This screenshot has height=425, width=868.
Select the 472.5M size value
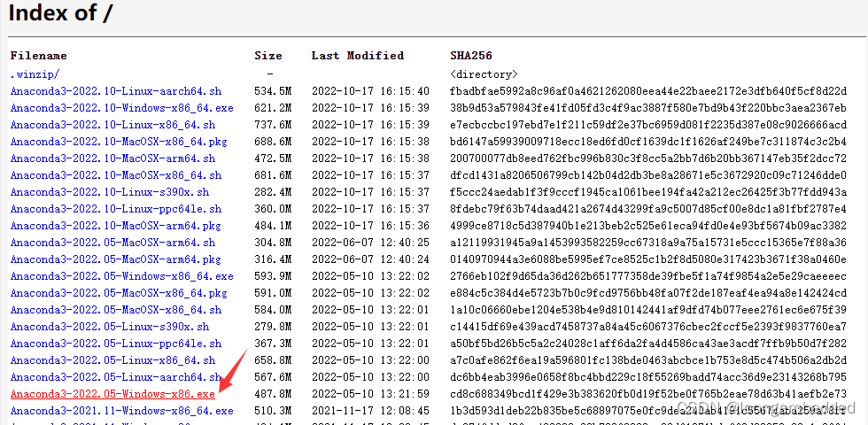(273, 158)
